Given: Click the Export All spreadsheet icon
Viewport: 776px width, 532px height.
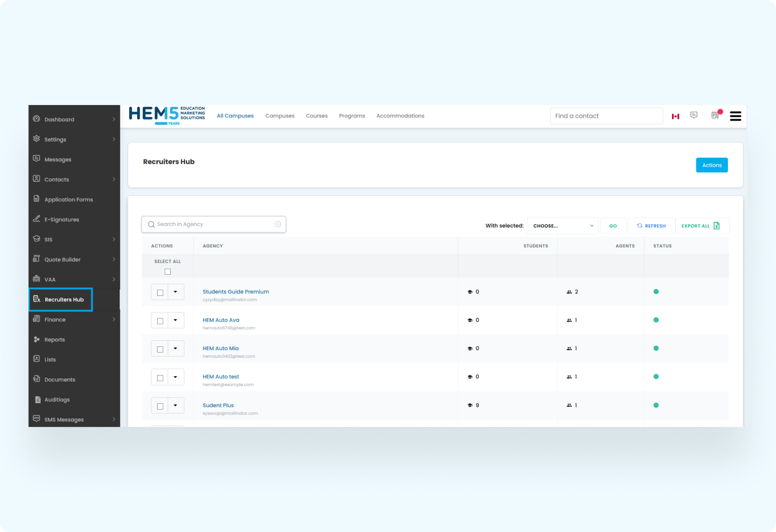Looking at the screenshot, I should (717, 226).
